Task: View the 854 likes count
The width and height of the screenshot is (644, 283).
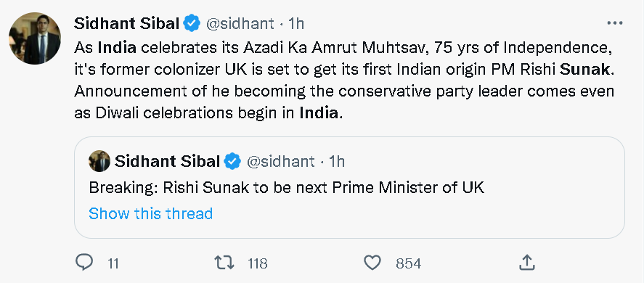Action: [x=408, y=263]
